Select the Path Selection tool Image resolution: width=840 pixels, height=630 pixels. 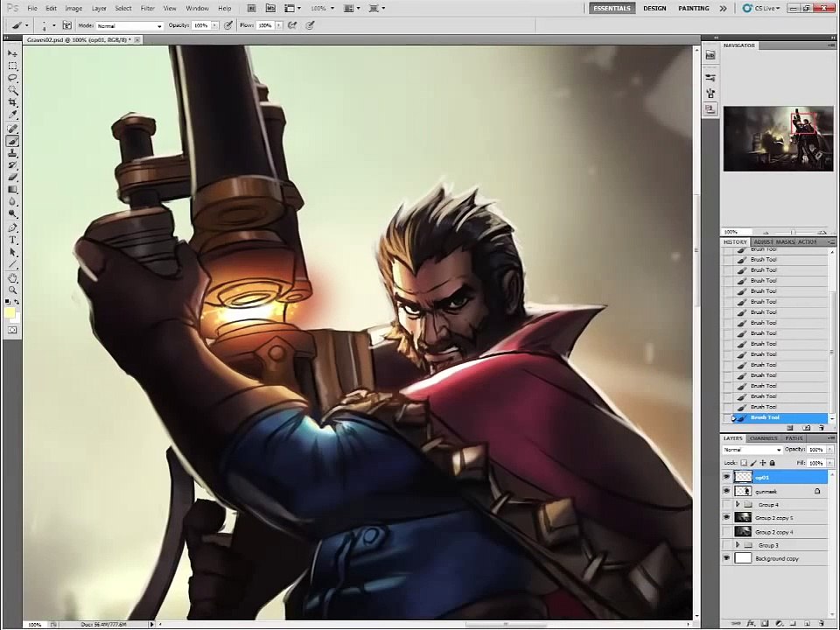pyautogui.click(x=12, y=252)
